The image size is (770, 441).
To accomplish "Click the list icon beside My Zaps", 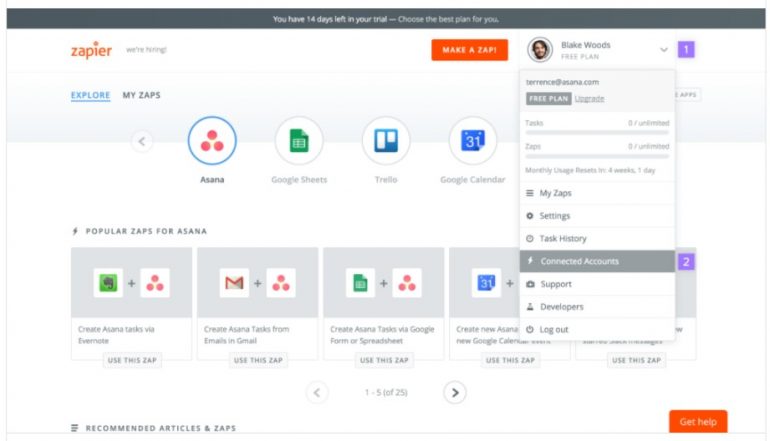I will tap(530, 193).
